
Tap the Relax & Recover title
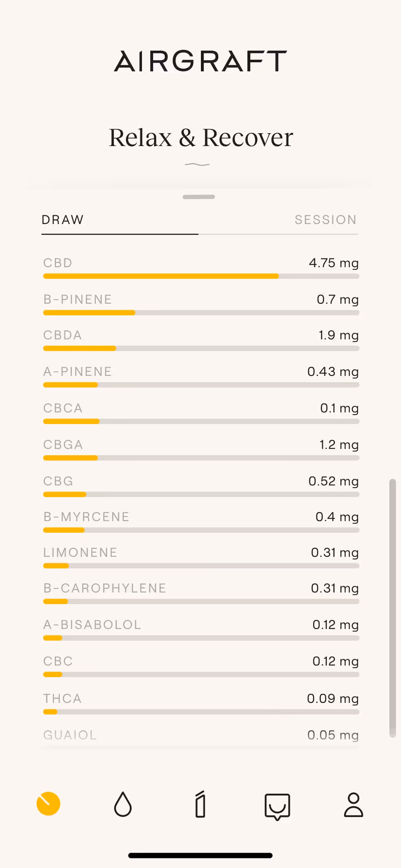coord(201,137)
